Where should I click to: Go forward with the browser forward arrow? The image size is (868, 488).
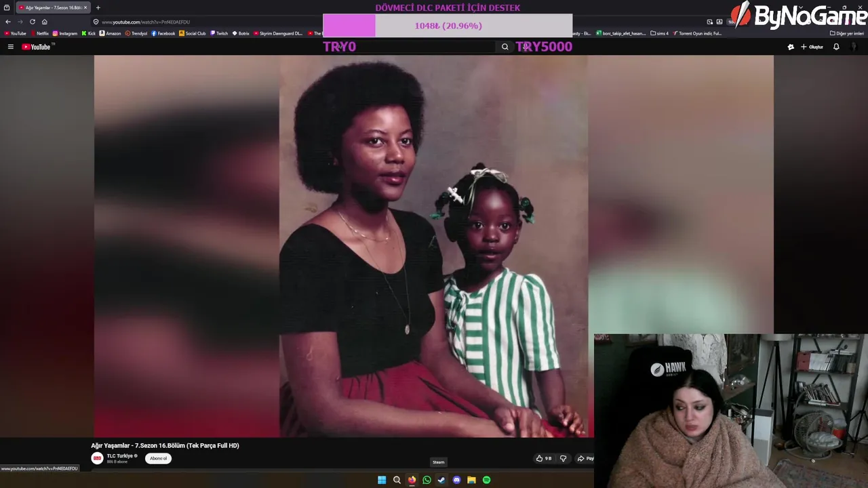20,22
